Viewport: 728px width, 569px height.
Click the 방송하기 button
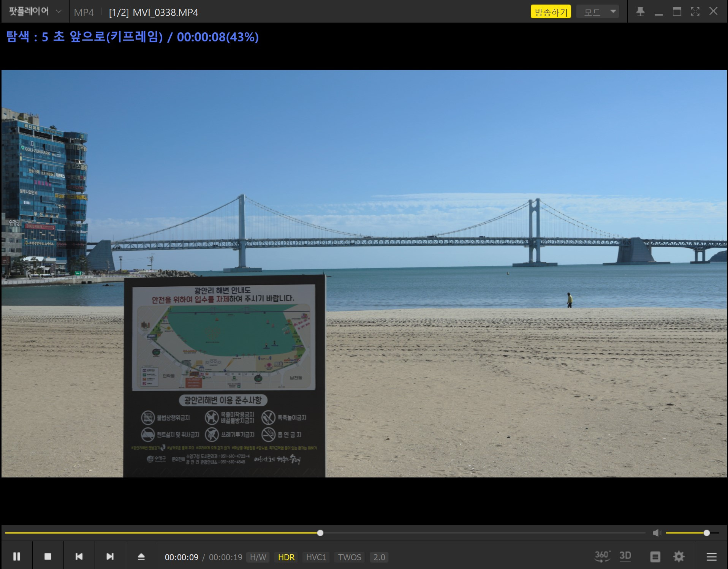551,12
